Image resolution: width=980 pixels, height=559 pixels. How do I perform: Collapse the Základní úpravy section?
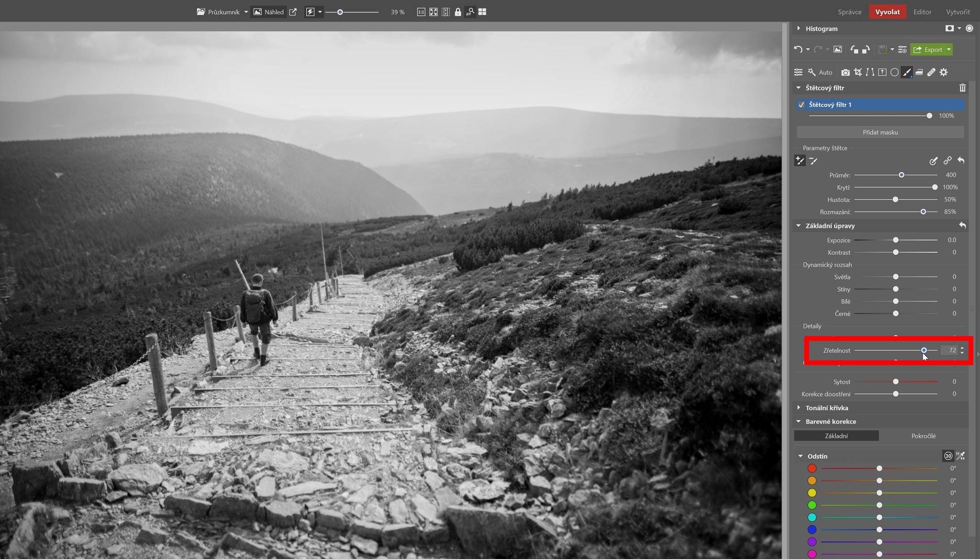798,225
